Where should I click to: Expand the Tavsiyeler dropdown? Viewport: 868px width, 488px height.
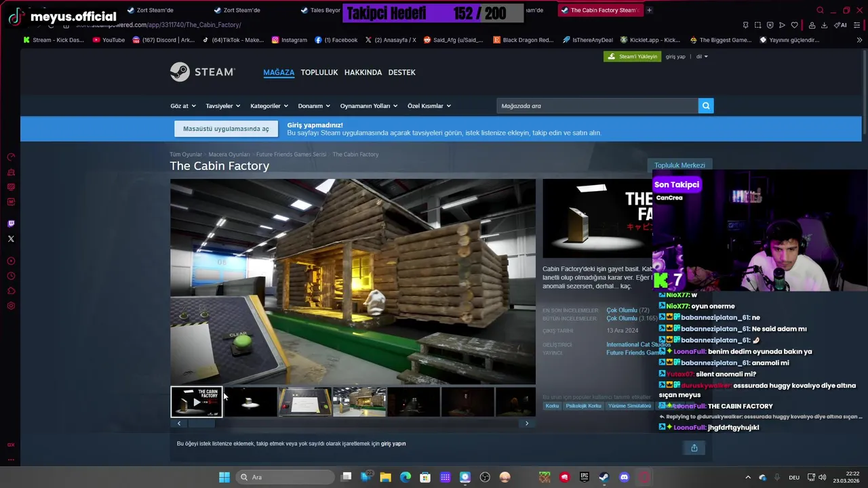(223, 106)
